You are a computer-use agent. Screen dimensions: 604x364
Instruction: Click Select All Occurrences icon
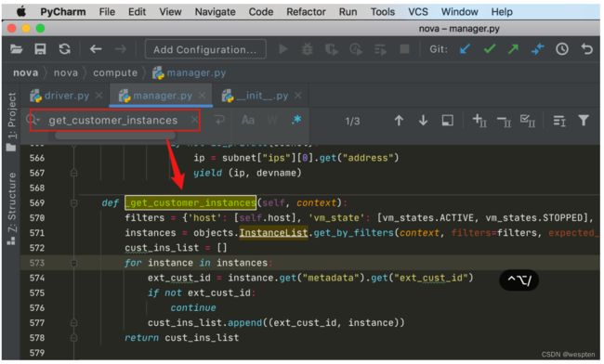(528, 121)
